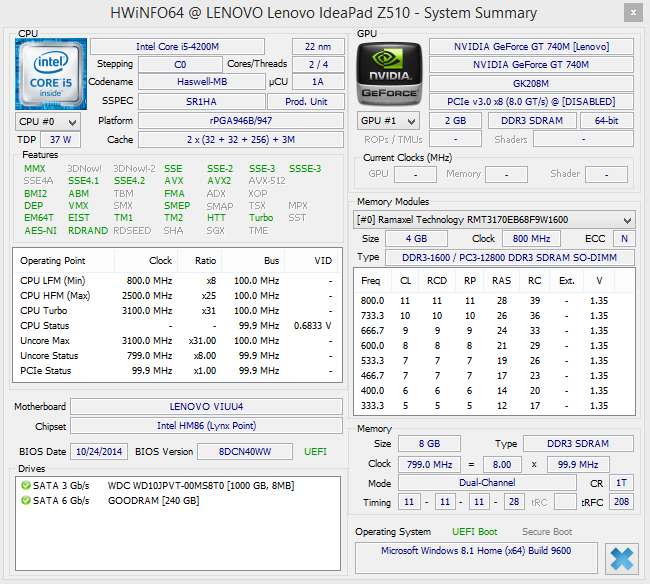Click the memory clock 799.0 MHz field
The height and width of the screenshot is (584, 650).
(429, 465)
